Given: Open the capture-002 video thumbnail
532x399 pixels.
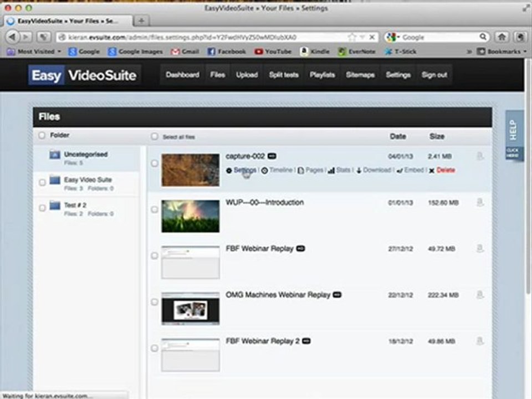Looking at the screenshot, I should (190, 170).
